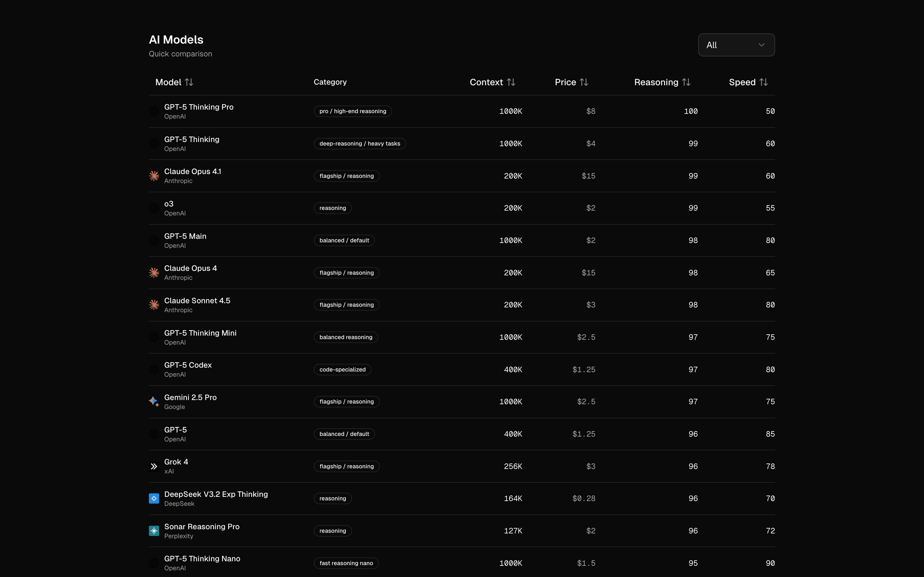Image resolution: width=924 pixels, height=577 pixels.
Task: Click the Google Gemini icon for Gemini 2.5 Pro
Action: 154,401
